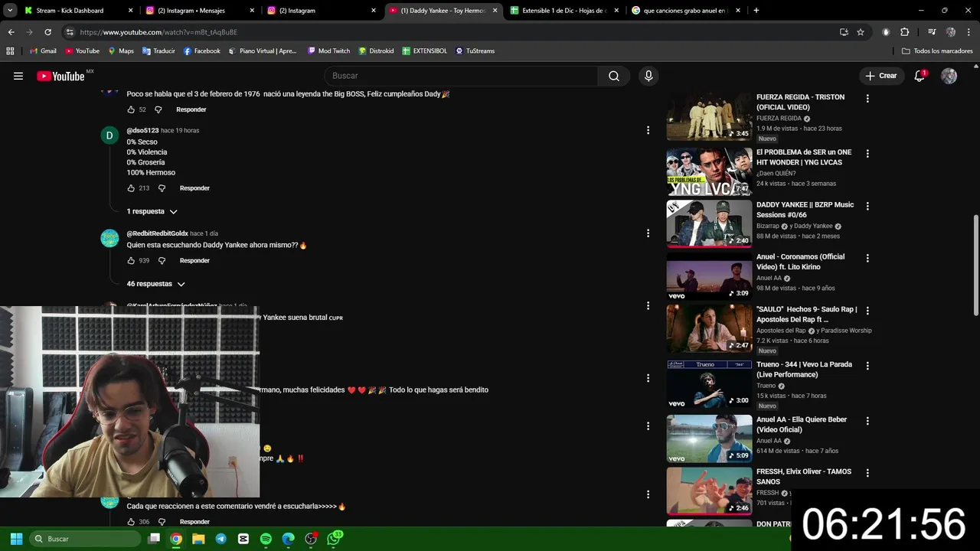Screen dimensions: 980x551
Task: Open Task View from the taskbar
Action: (154, 539)
